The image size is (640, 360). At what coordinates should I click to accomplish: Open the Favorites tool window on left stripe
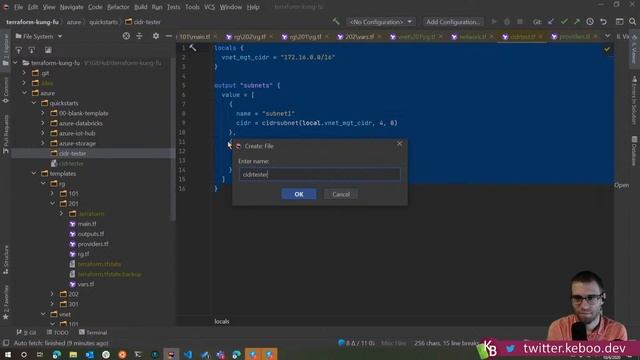pyautogui.click(x=5, y=302)
